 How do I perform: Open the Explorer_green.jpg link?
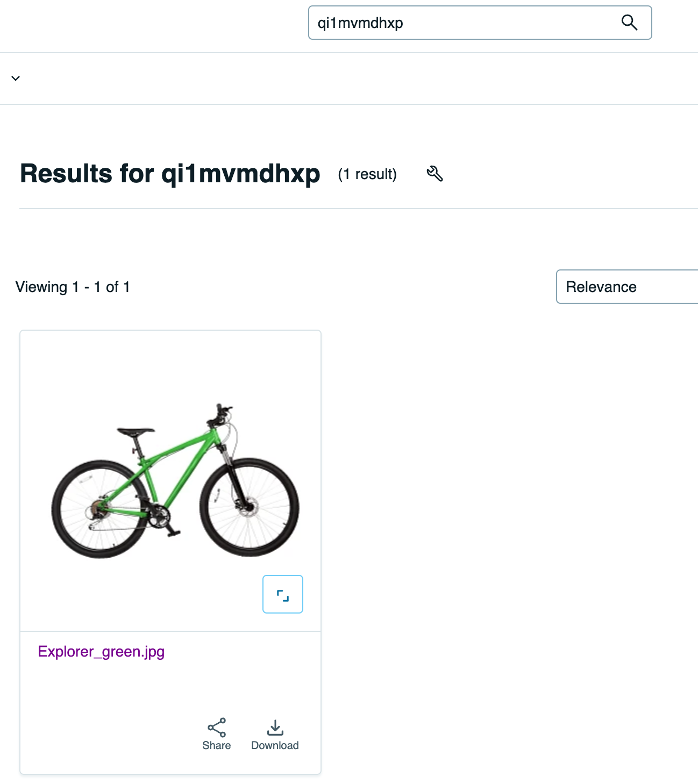point(101,652)
